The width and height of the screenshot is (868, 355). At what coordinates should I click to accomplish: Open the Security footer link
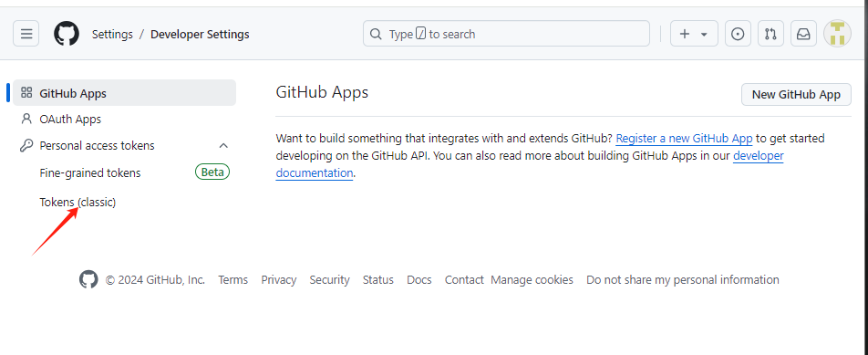coord(329,279)
